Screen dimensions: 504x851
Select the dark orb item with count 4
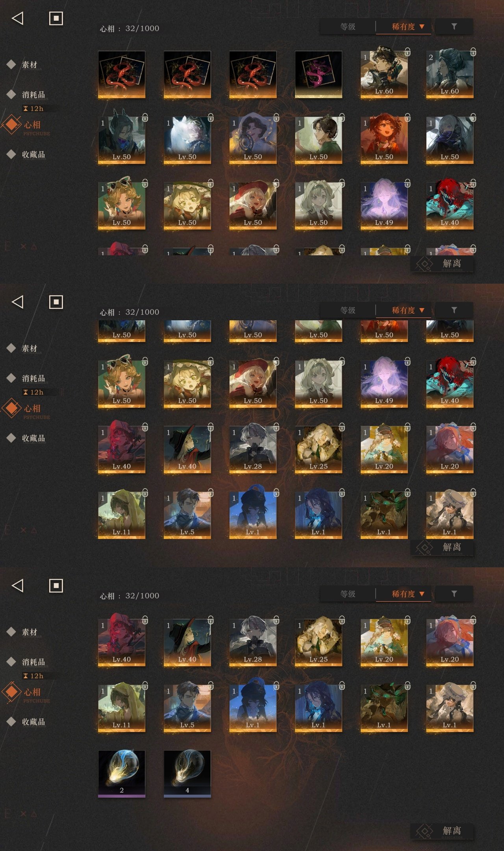coord(187,774)
